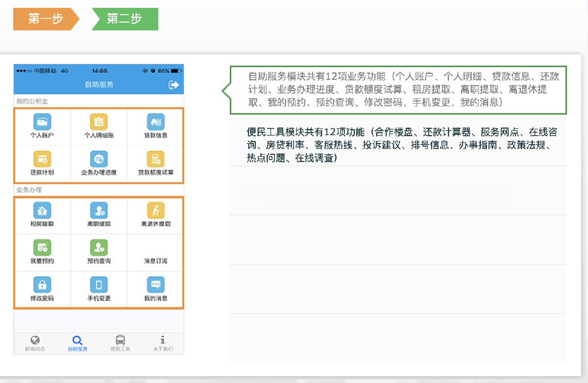
Task: Click the 第一步 step button
Action: [44, 19]
